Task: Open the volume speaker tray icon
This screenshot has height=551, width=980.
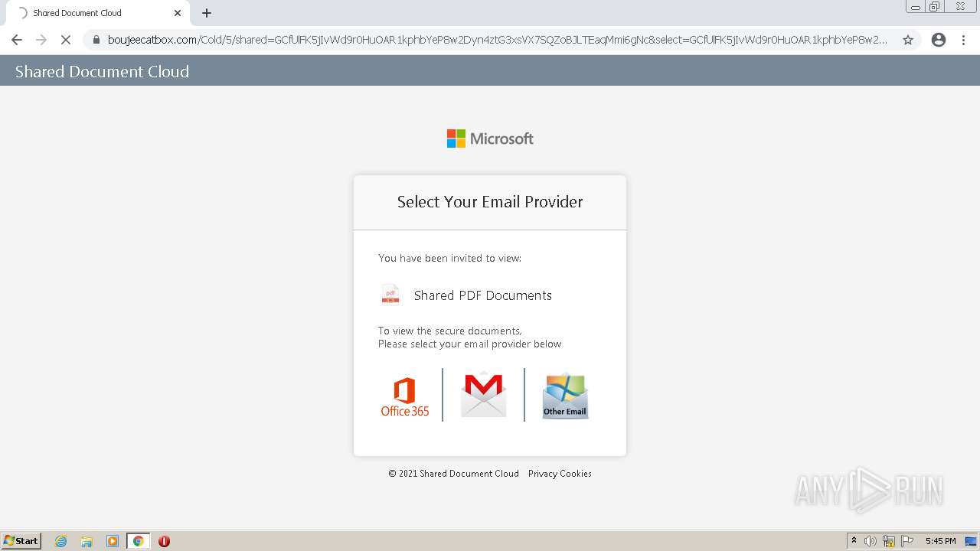Action: [871, 541]
